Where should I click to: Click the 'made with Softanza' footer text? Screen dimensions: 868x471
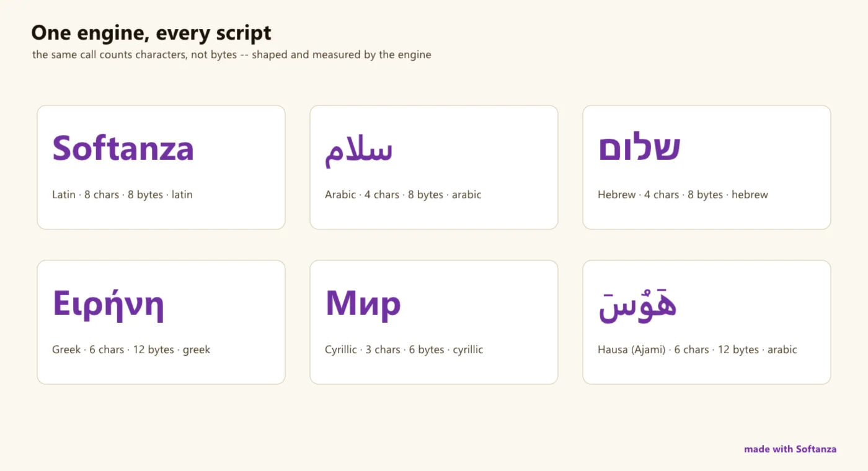pyautogui.click(x=790, y=449)
